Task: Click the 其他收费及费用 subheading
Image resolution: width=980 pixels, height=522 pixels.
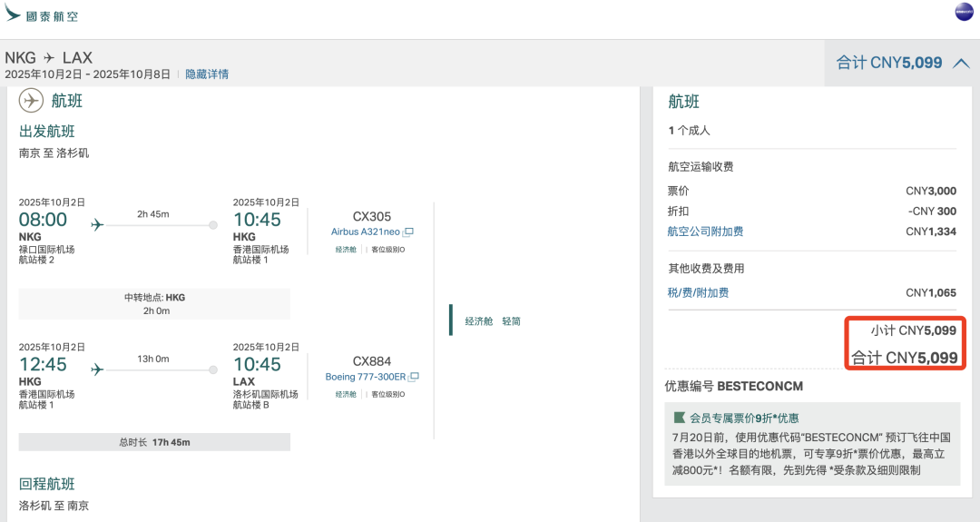Action: 706,269
